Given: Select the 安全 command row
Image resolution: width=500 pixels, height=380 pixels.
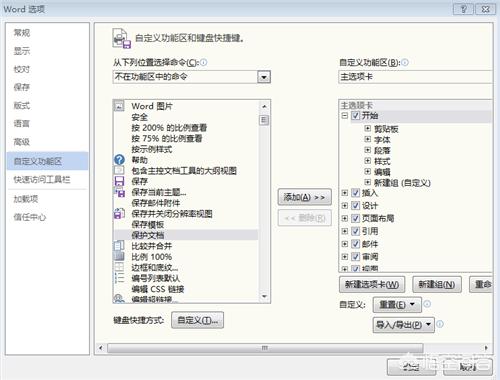Looking at the screenshot, I should pos(186,117).
